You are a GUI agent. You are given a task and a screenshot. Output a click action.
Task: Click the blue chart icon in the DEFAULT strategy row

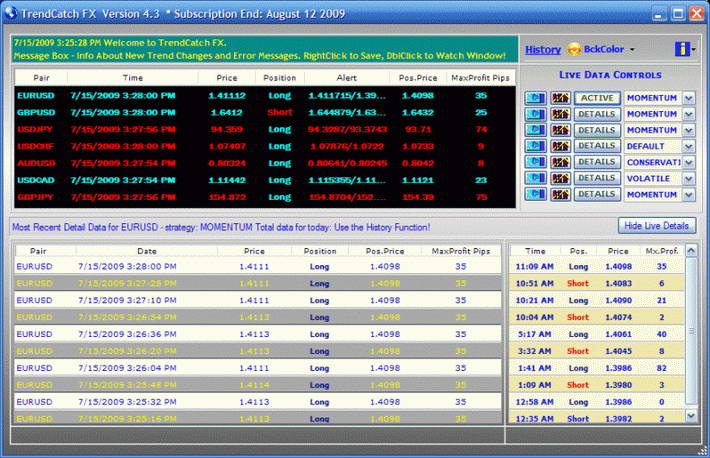(x=535, y=146)
